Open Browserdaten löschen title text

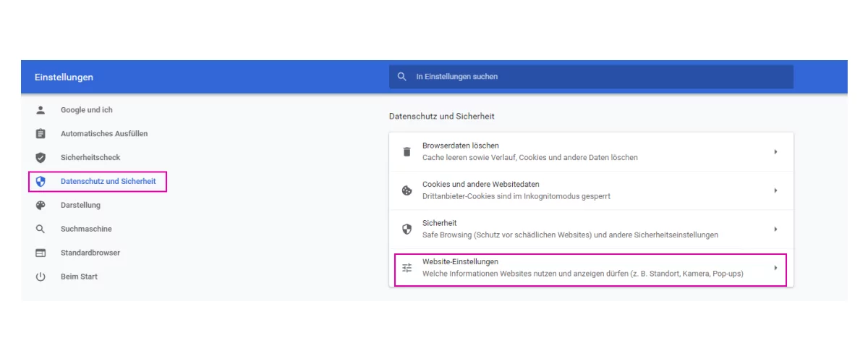461,146
